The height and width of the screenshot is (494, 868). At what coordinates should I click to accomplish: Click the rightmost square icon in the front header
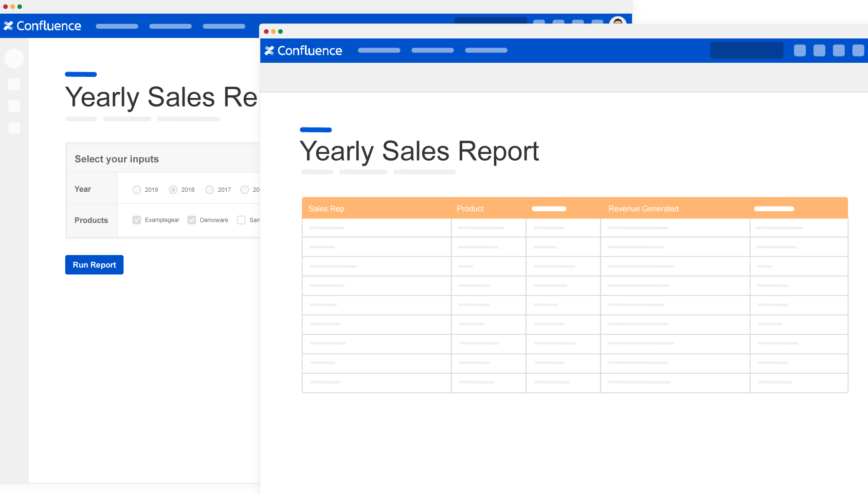[858, 51]
